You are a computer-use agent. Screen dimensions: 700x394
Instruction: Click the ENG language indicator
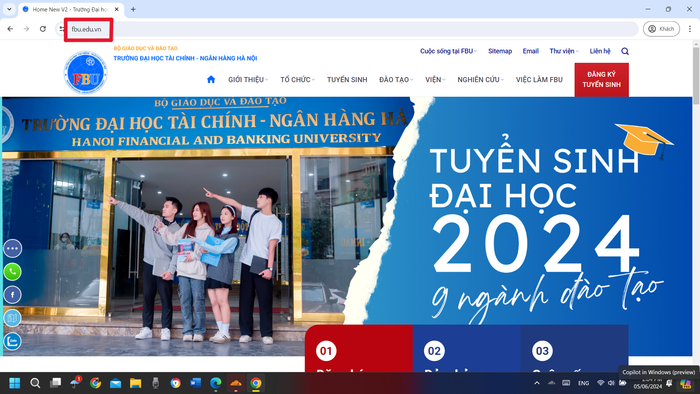tap(583, 383)
